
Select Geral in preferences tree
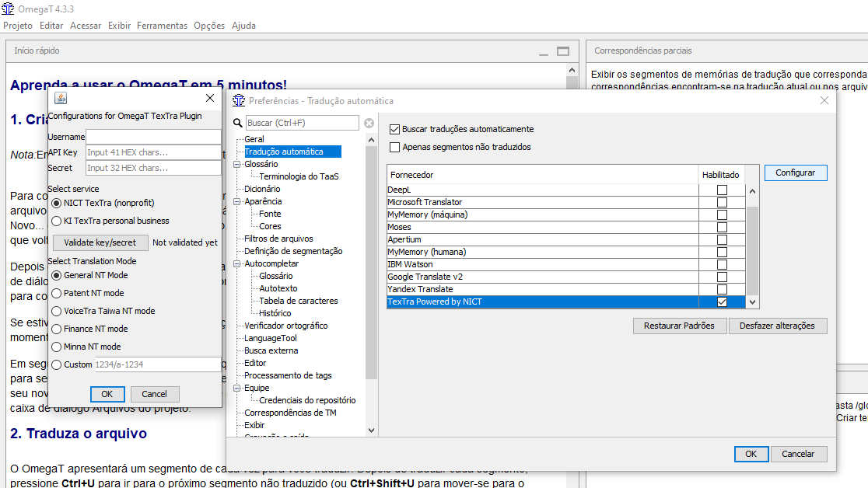point(254,139)
